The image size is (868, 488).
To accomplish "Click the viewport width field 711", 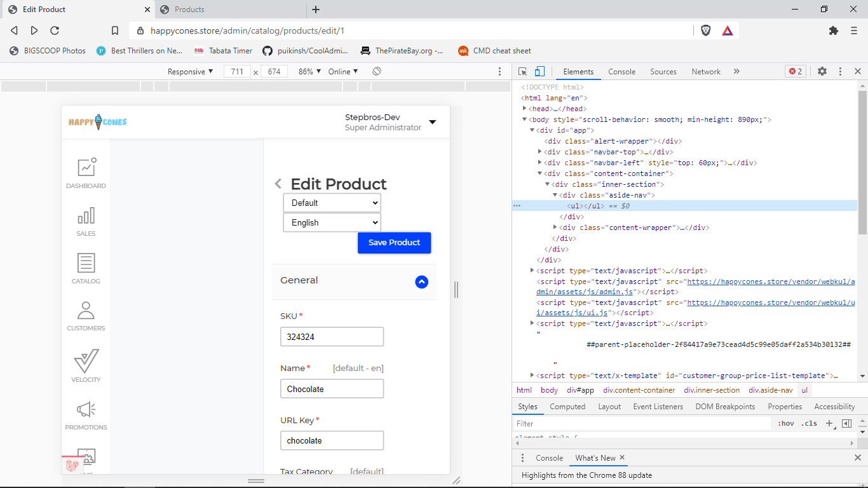I will pos(237,72).
